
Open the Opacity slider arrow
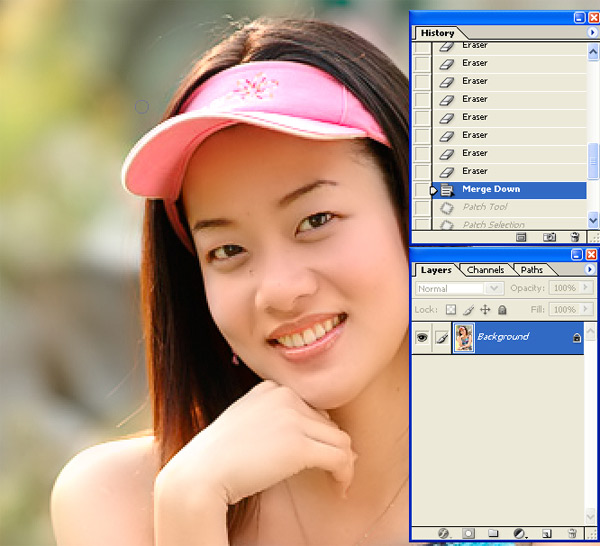tap(586, 287)
